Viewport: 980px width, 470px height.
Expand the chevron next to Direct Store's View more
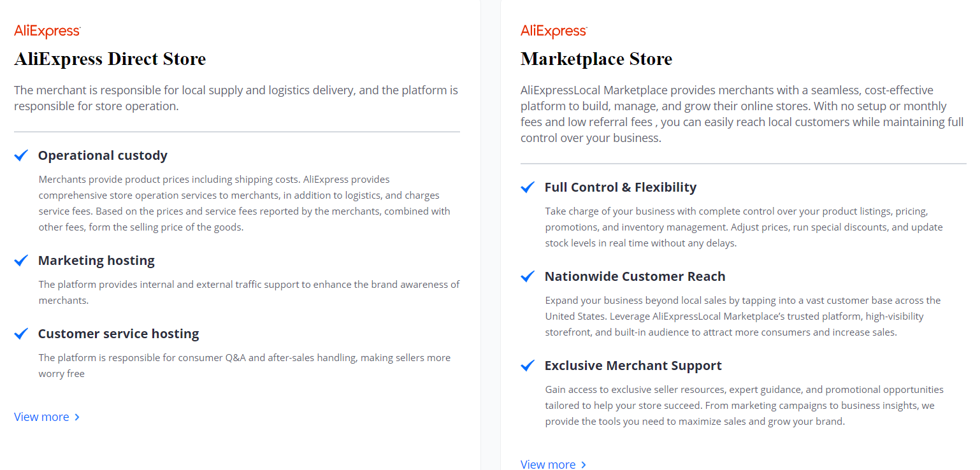77,417
